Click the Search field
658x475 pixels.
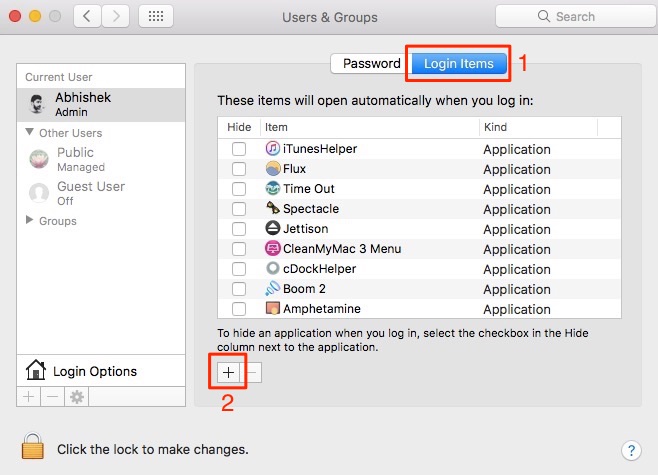[576, 16]
